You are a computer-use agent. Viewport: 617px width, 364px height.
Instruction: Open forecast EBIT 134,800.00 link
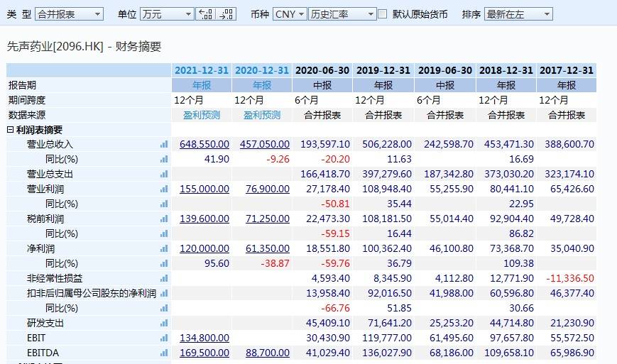pyautogui.click(x=204, y=338)
